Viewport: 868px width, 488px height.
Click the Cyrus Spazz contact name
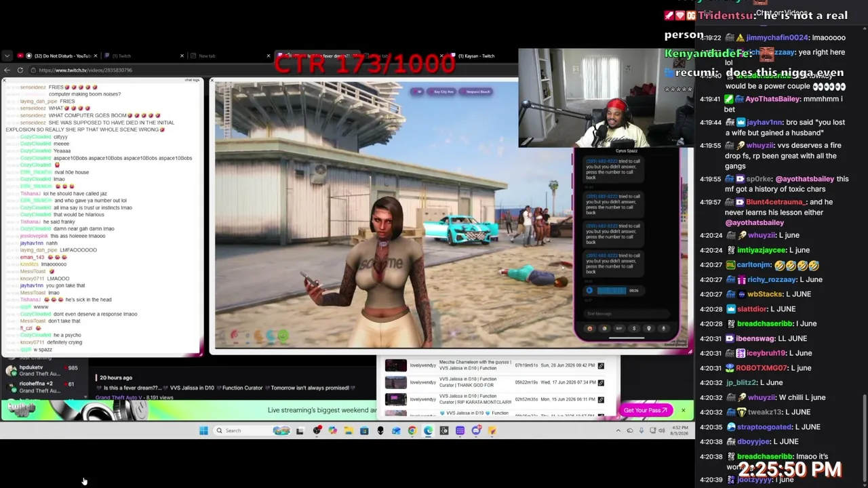(626, 151)
